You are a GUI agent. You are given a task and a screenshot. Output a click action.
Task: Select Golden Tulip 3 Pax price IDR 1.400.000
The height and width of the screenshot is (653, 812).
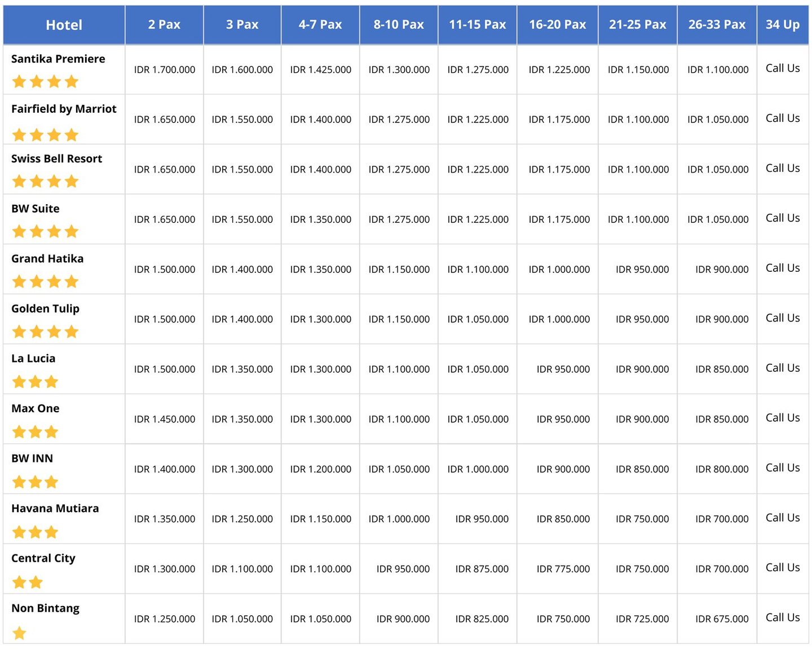coord(242,319)
